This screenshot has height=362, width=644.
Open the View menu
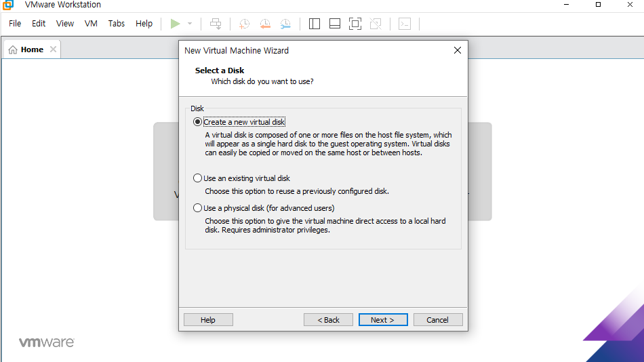[65, 24]
